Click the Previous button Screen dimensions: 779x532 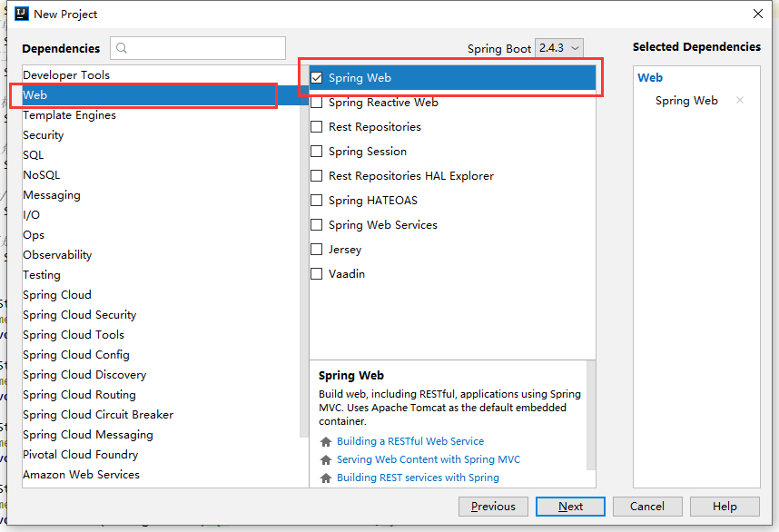click(493, 507)
